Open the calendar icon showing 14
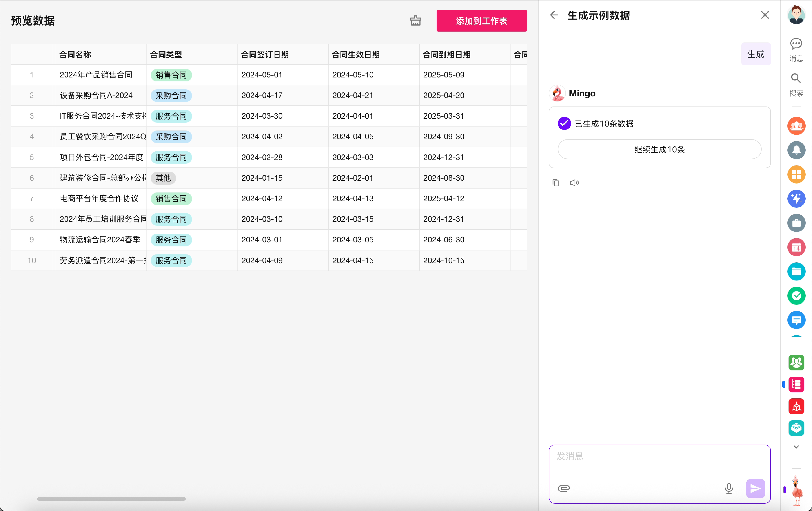Screen dimensions: 812x511 (x=796, y=247)
